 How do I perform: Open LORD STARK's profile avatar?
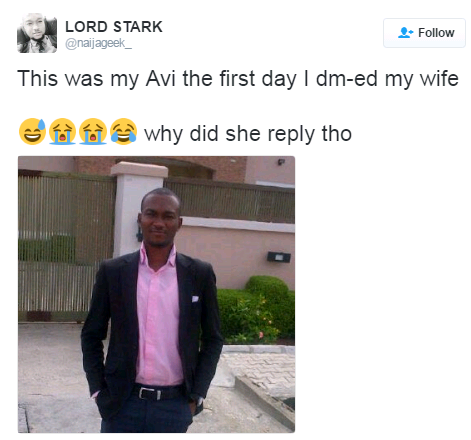(37, 33)
